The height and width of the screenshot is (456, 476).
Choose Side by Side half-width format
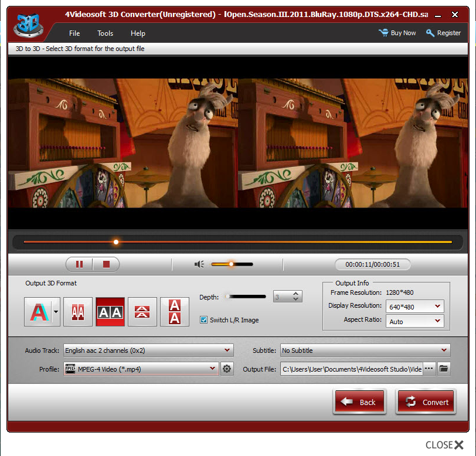[x=78, y=312]
